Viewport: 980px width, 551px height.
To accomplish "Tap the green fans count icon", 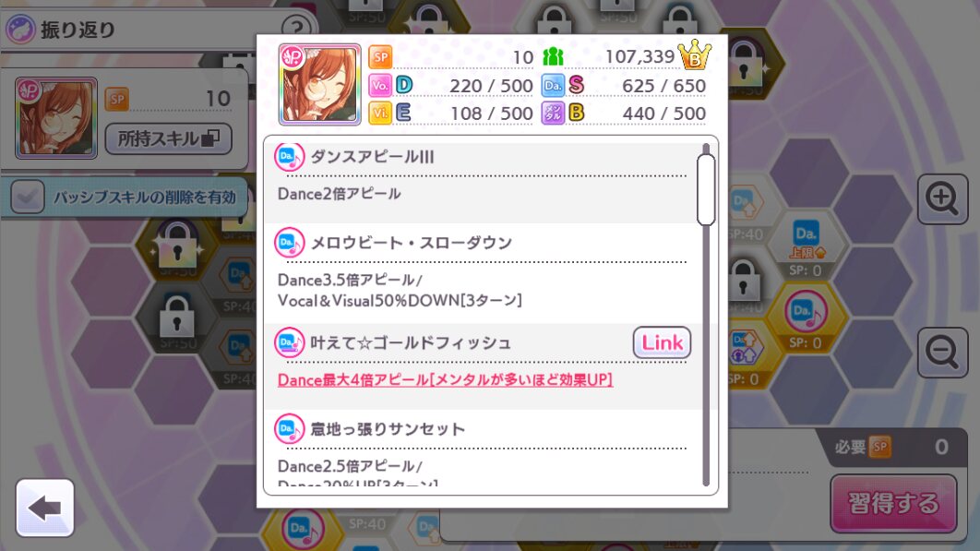I will 553,56.
